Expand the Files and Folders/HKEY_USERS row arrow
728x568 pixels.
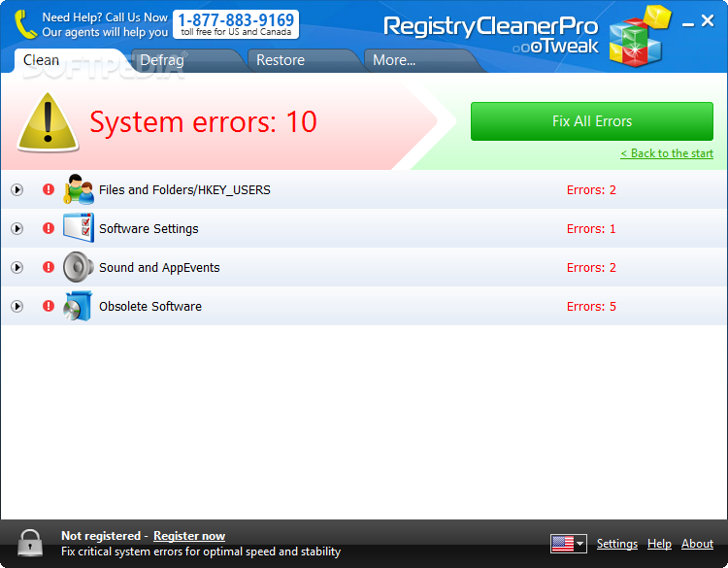pyautogui.click(x=17, y=190)
